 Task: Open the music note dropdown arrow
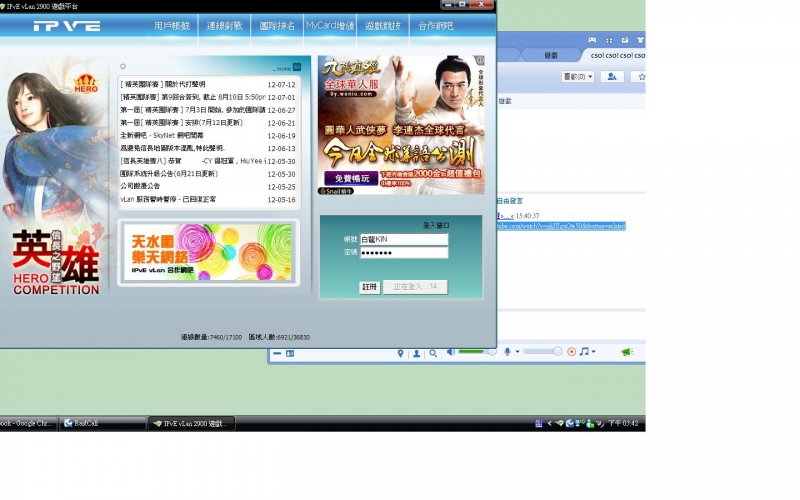[x=593, y=351]
